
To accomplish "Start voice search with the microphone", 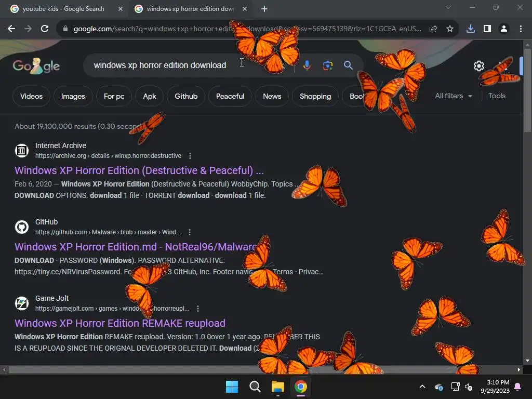I will 307,65.
